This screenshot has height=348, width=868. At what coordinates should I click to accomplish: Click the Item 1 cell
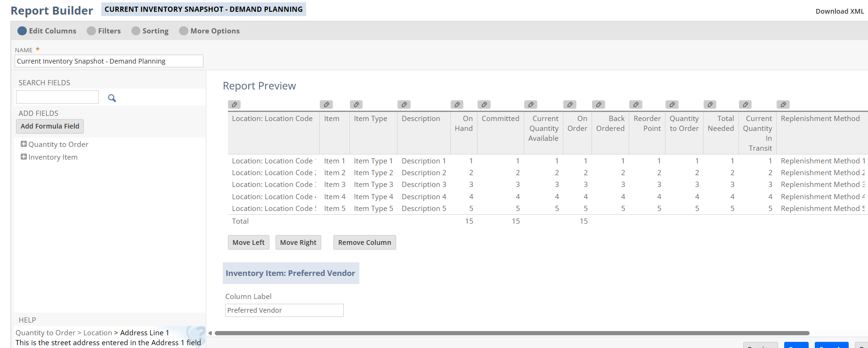(334, 161)
